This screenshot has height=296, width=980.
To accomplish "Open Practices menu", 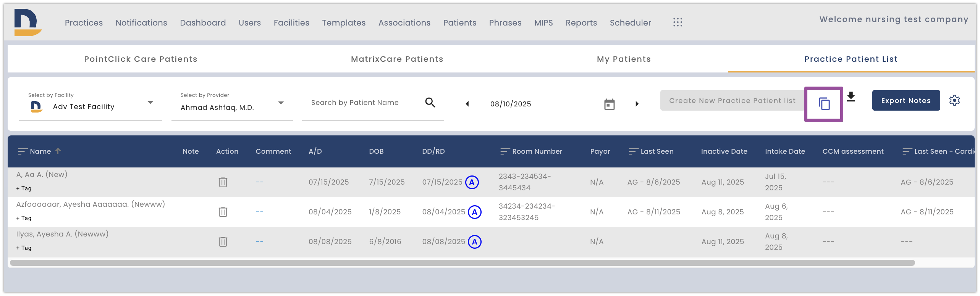I will 84,23.
